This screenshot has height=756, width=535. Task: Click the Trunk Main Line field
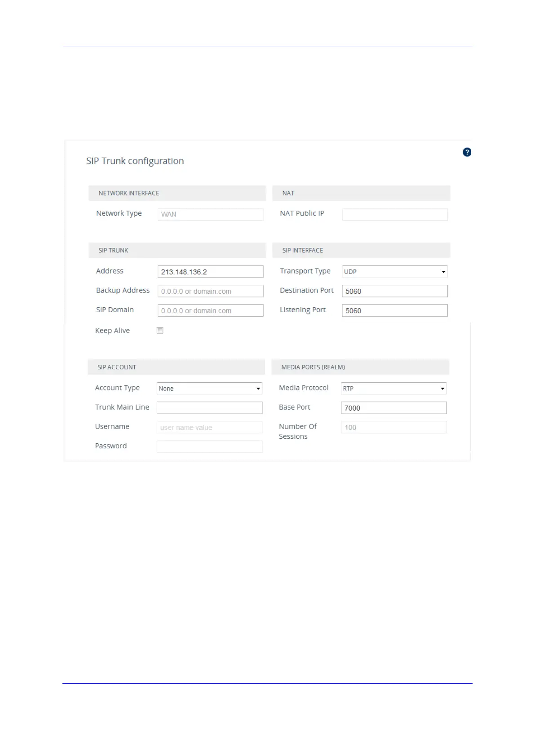point(209,407)
